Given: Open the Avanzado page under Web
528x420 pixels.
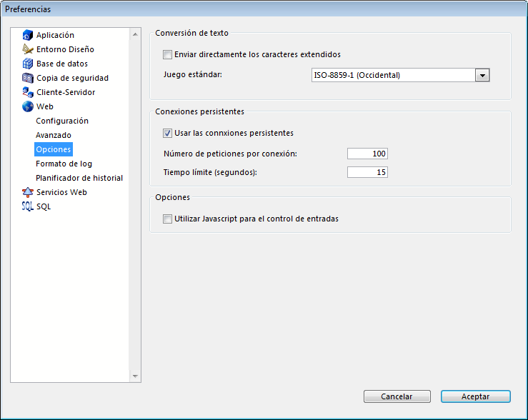Looking at the screenshot, I should [54, 135].
